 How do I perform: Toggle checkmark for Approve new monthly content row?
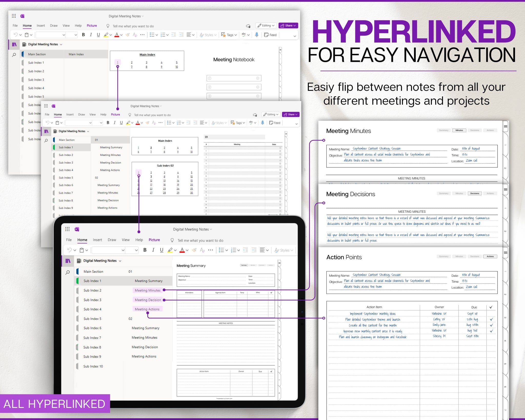coord(491,331)
